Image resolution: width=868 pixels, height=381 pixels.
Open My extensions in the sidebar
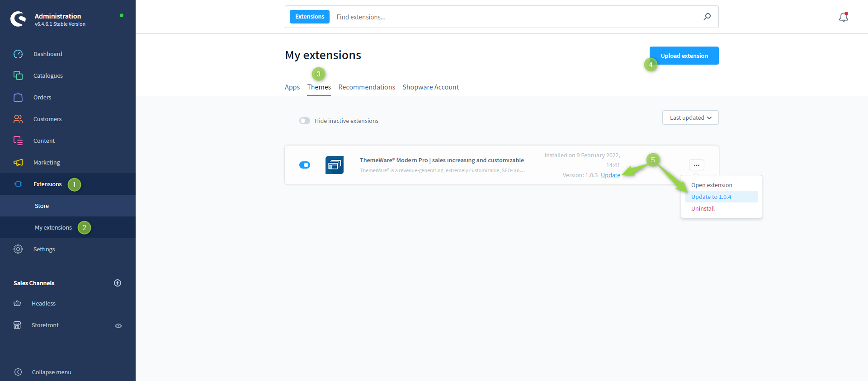[x=68, y=227]
